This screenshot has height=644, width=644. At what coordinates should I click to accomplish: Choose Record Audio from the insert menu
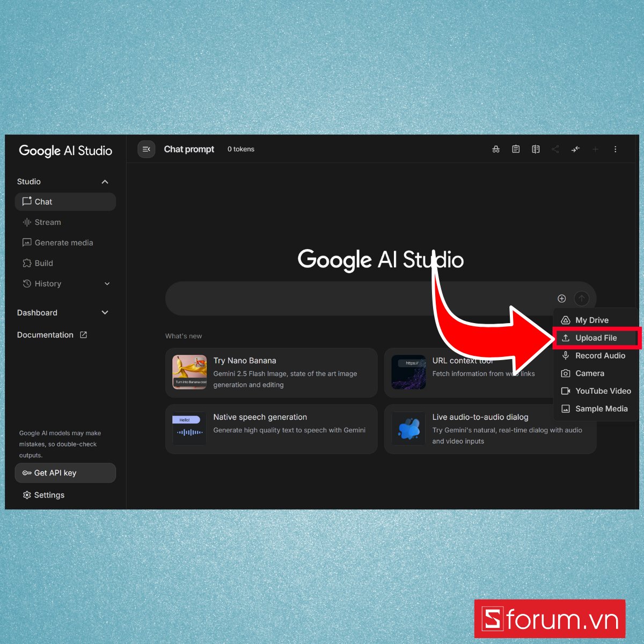596,356
